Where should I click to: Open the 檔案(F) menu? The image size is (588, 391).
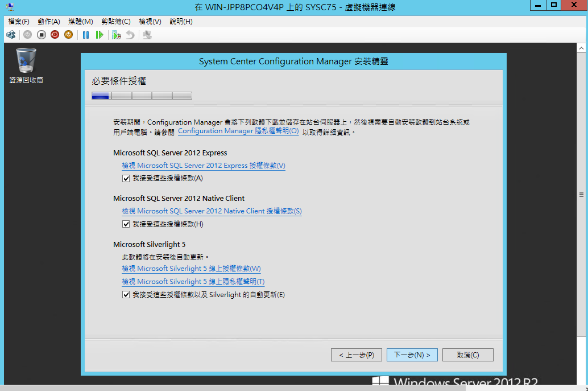pos(19,22)
